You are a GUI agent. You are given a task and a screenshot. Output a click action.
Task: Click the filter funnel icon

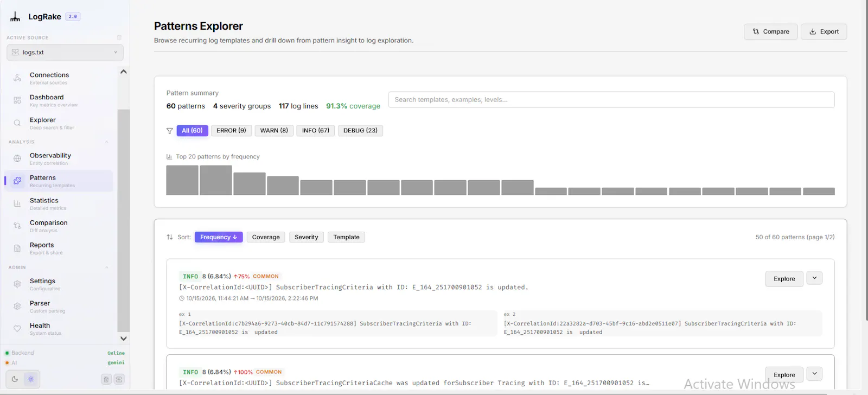pyautogui.click(x=170, y=131)
